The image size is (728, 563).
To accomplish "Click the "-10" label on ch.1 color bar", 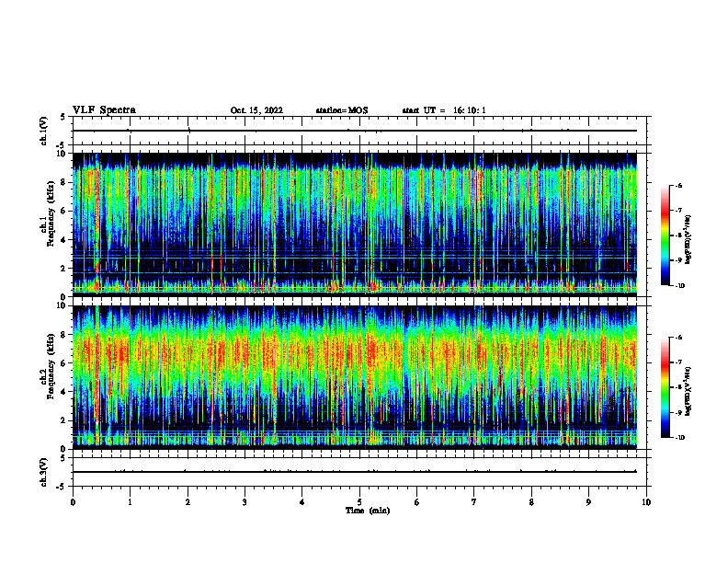I will 680,286.
